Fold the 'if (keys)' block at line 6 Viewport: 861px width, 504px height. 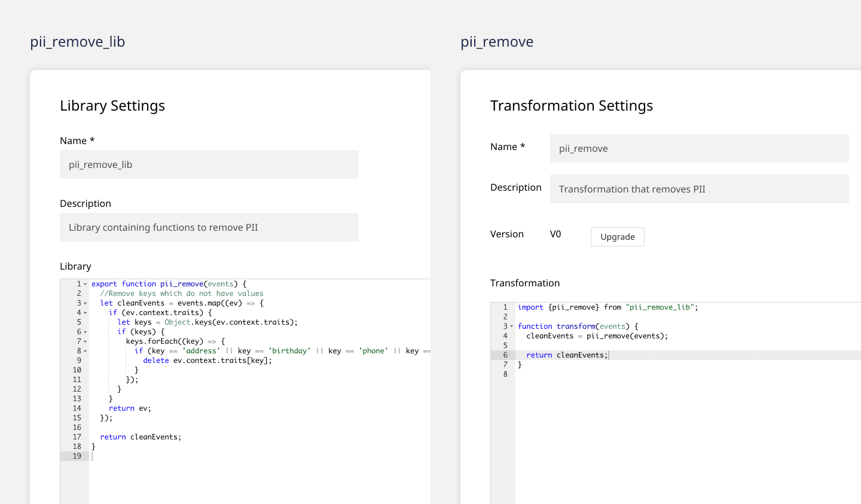[86, 332]
